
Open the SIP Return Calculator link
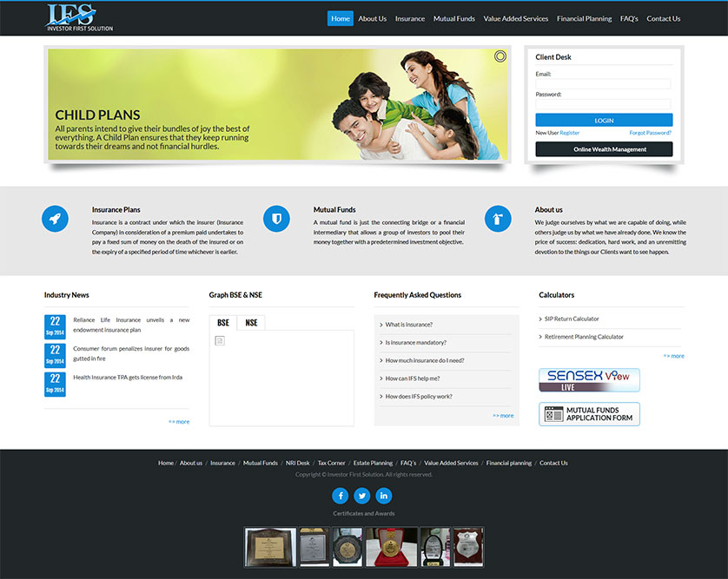click(572, 319)
